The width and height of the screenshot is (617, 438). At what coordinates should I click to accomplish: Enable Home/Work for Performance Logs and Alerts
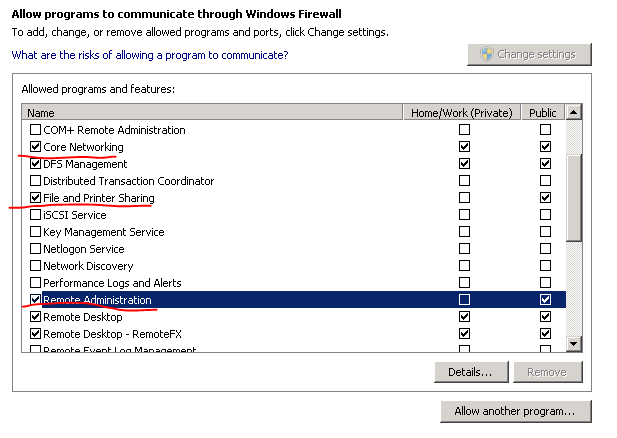pos(464,283)
